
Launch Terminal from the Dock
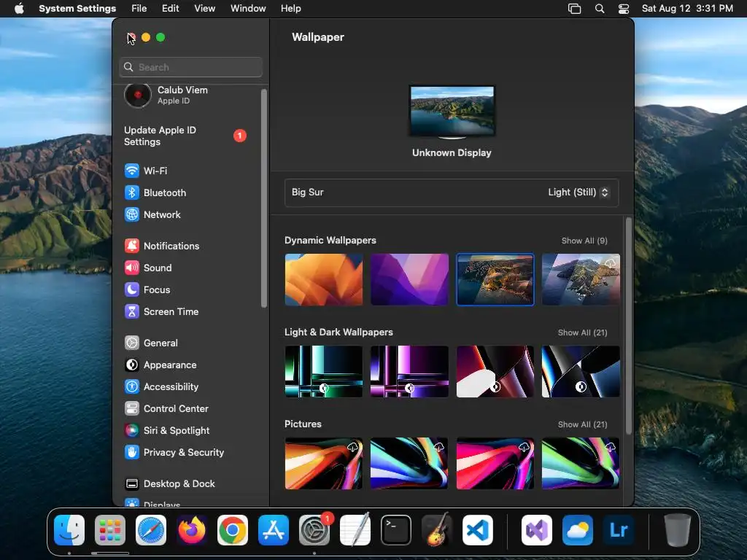pos(396,530)
